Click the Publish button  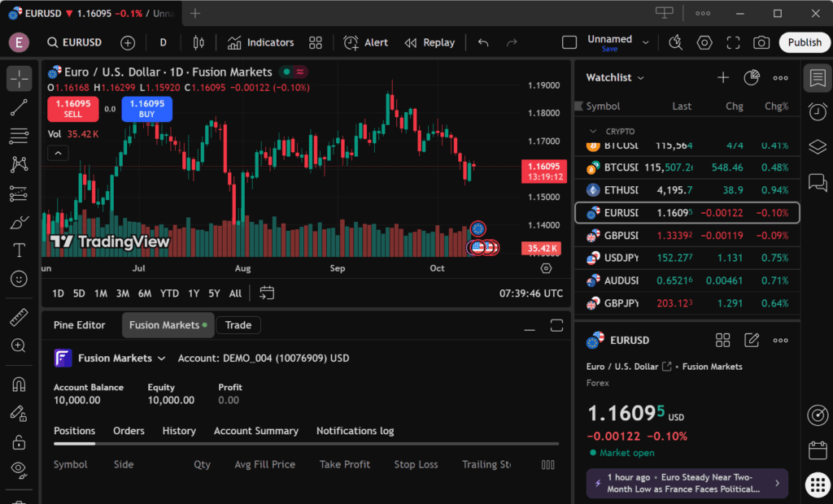tap(805, 42)
